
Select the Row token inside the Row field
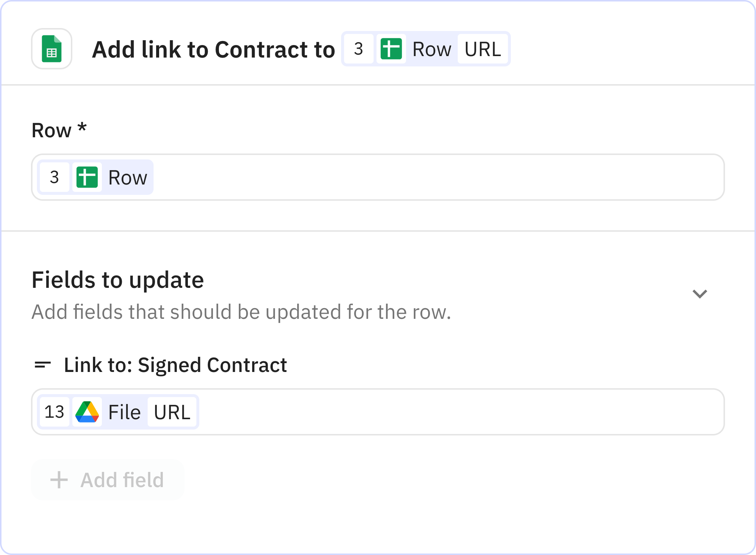click(x=127, y=177)
